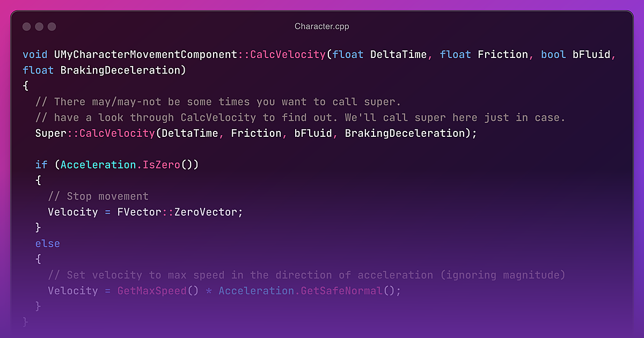Screen dimensions: 644x338
Task: Select the Character.cpp file title
Action: coord(321,26)
